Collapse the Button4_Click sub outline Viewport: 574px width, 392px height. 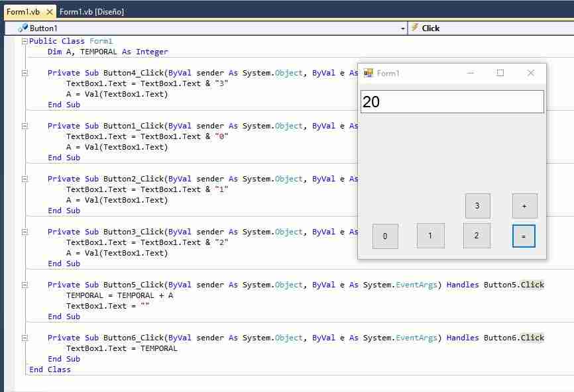(25, 73)
